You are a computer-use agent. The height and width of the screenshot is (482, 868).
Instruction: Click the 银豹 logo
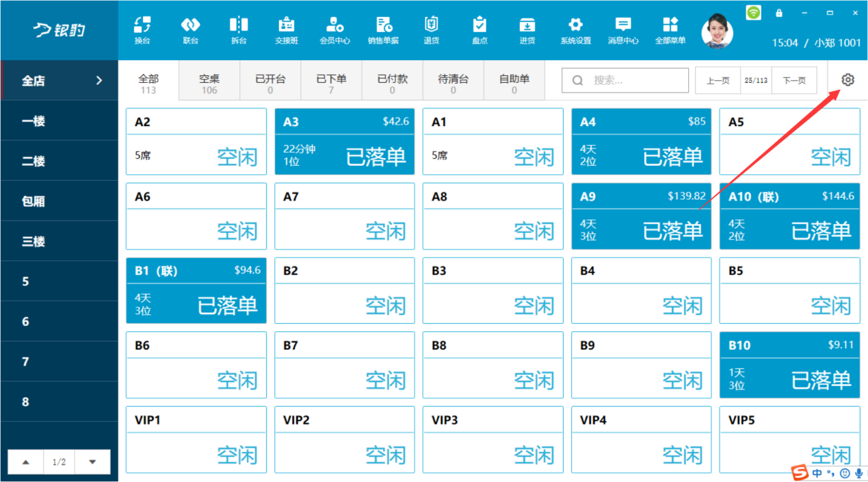59,29
